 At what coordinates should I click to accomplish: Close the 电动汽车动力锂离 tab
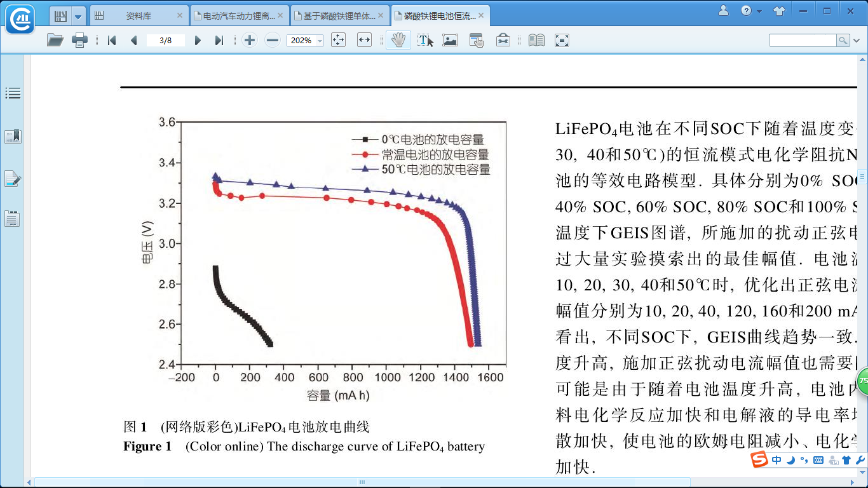(280, 16)
